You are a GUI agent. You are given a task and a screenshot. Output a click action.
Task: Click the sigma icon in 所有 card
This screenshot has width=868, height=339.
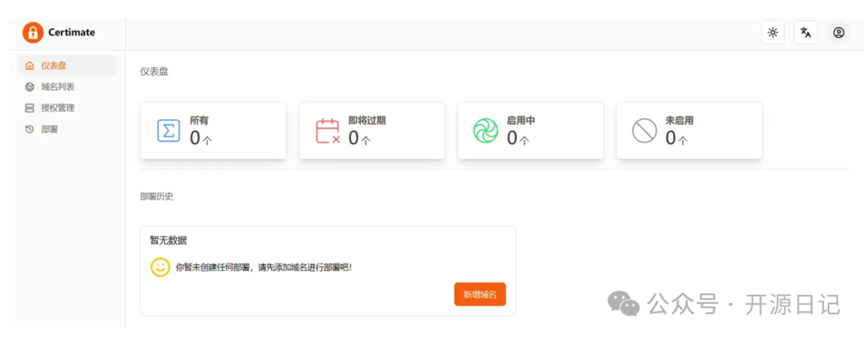(168, 130)
